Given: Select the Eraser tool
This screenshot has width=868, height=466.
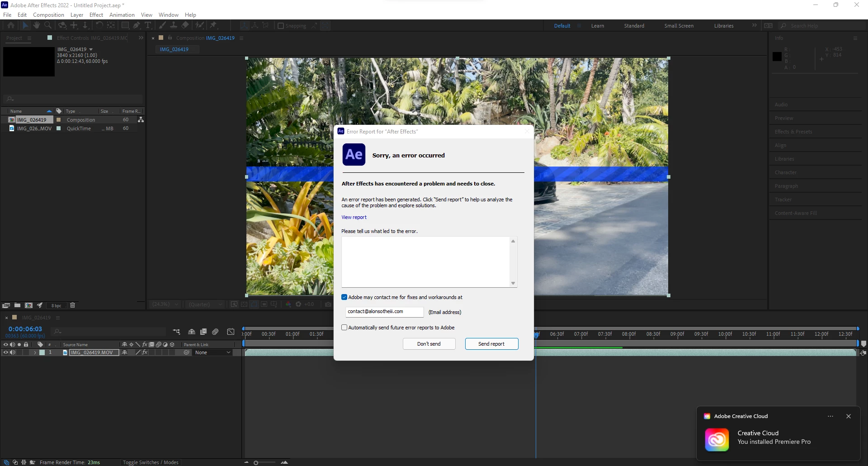Looking at the screenshot, I should click(185, 26).
